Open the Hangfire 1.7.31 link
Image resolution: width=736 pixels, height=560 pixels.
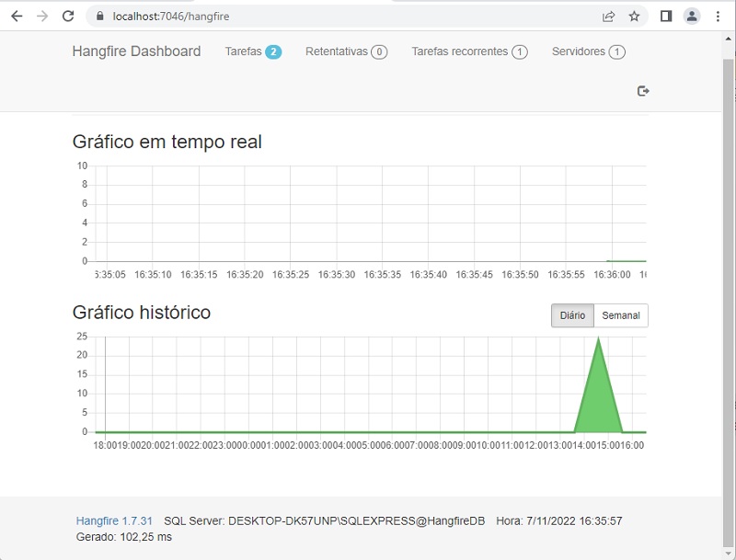[x=114, y=521]
